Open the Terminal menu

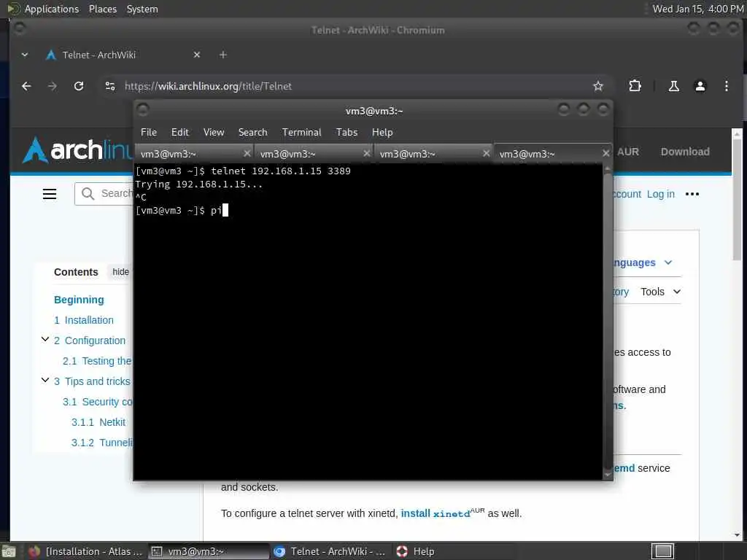[x=301, y=133]
